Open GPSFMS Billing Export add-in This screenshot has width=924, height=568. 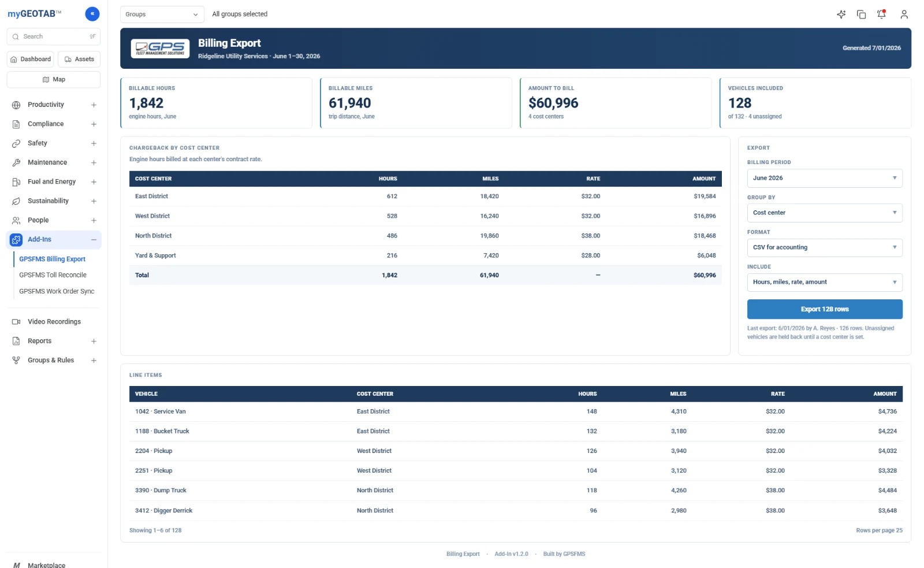click(52, 259)
